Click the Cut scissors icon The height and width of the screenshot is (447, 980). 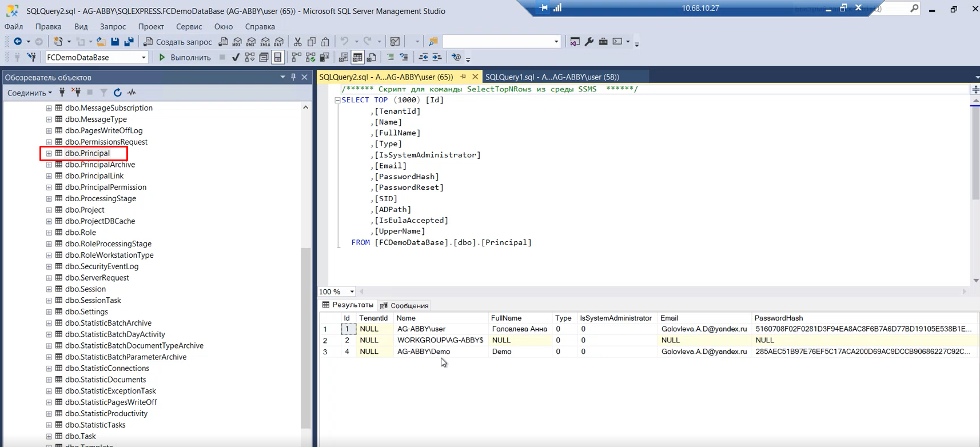297,41
